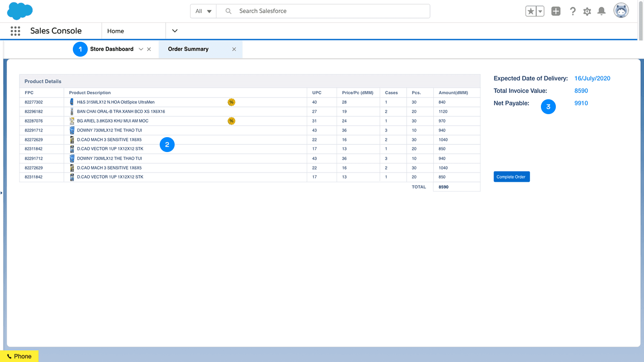
Task: Select the Order Summary tab
Action: (x=188, y=49)
